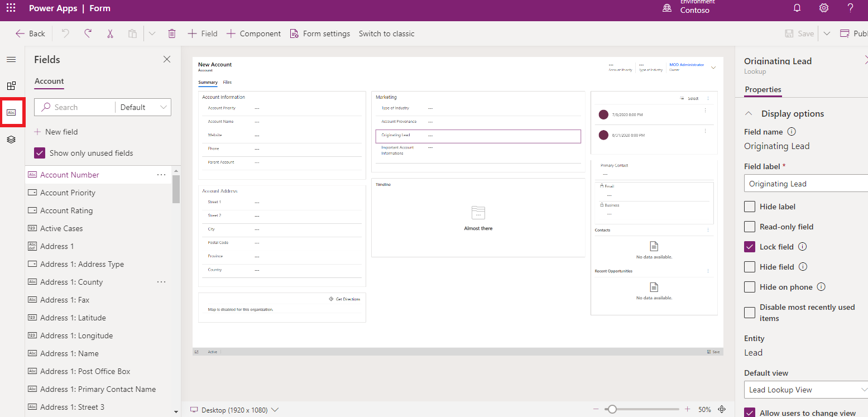This screenshot has width=868, height=417.
Task: Open options for Account Number field
Action: (161, 175)
